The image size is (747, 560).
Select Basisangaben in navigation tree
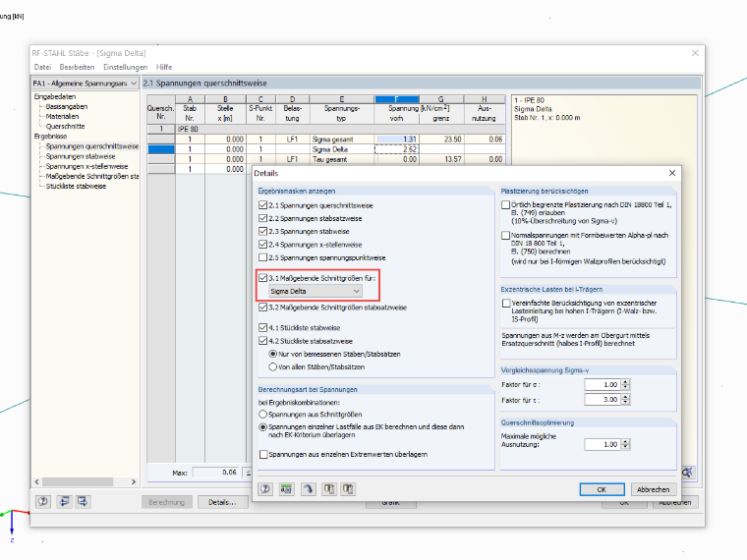(x=67, y=107)
